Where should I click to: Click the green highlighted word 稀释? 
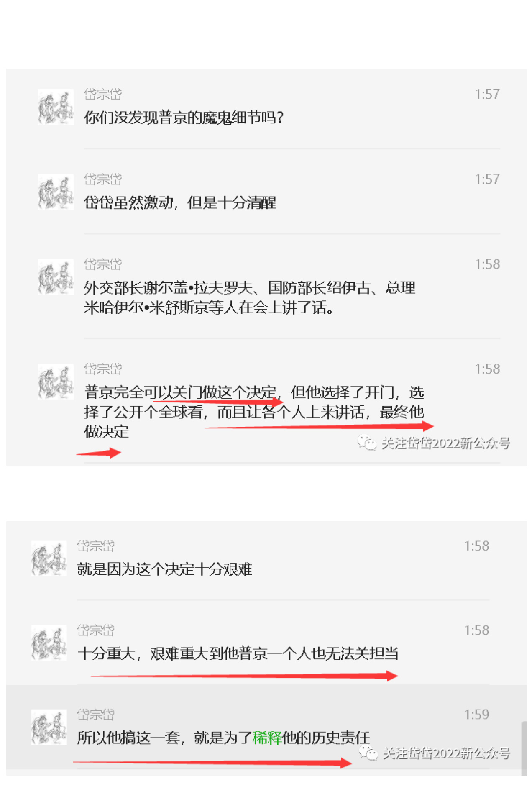(x=267, y=738)
